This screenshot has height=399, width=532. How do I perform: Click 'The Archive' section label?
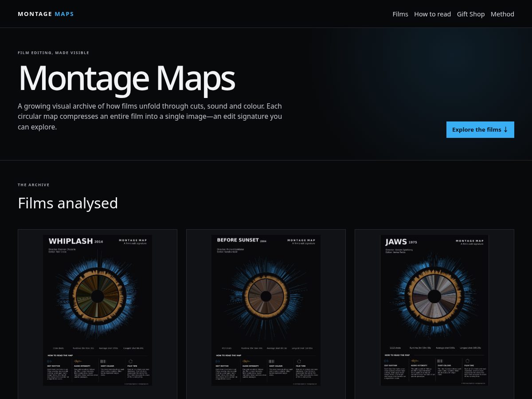(x=34, y=185)
